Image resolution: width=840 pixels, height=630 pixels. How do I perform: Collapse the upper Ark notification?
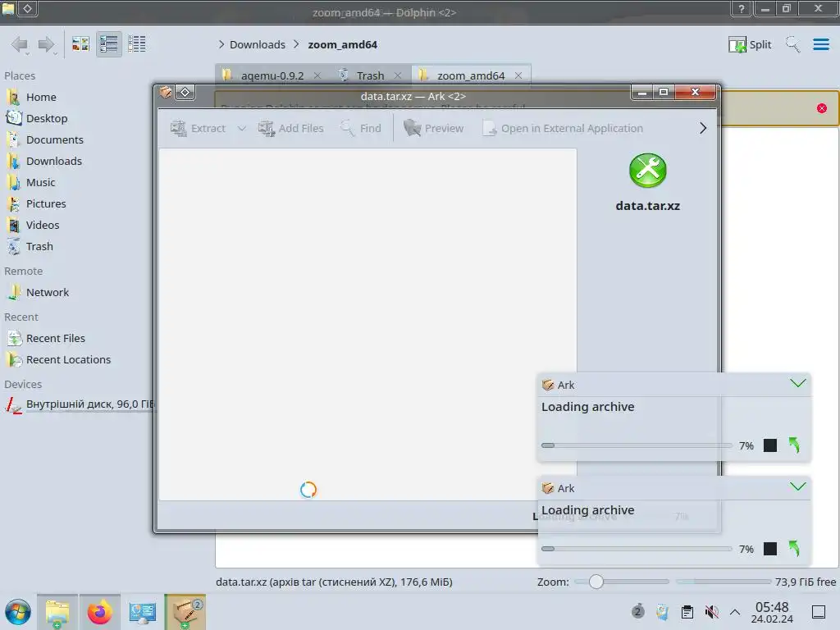coord(797,383)
